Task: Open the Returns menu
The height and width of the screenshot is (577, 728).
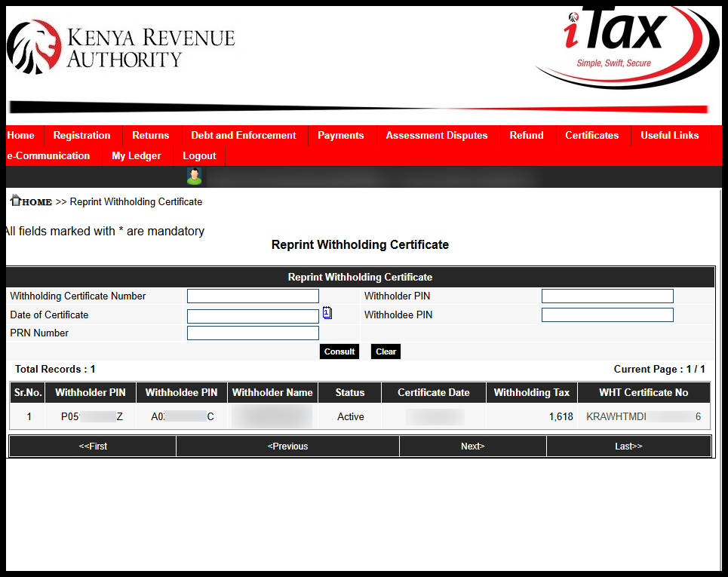Action: click(150, 135)
